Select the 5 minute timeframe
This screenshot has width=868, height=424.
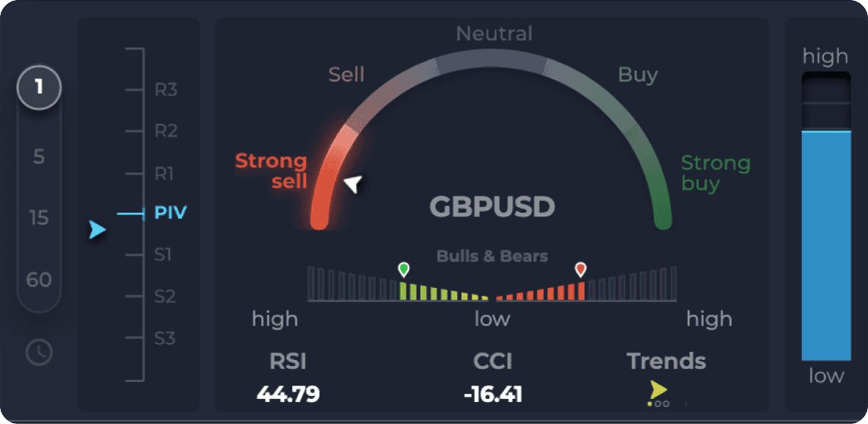click(39, 157)
